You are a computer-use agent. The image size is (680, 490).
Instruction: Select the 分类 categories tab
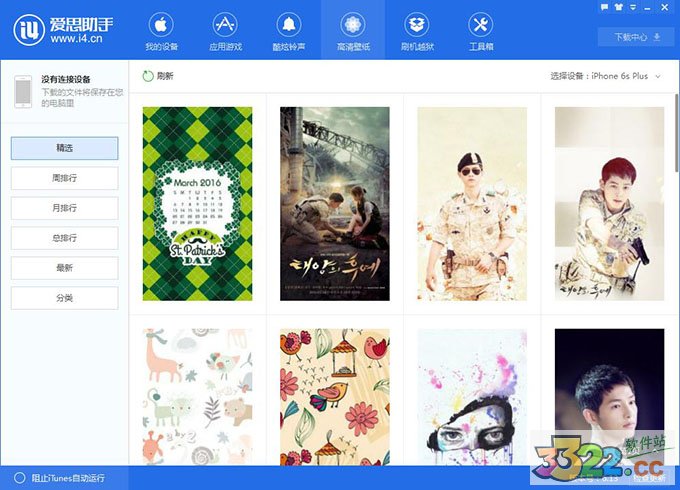click(x=65, y=298)
